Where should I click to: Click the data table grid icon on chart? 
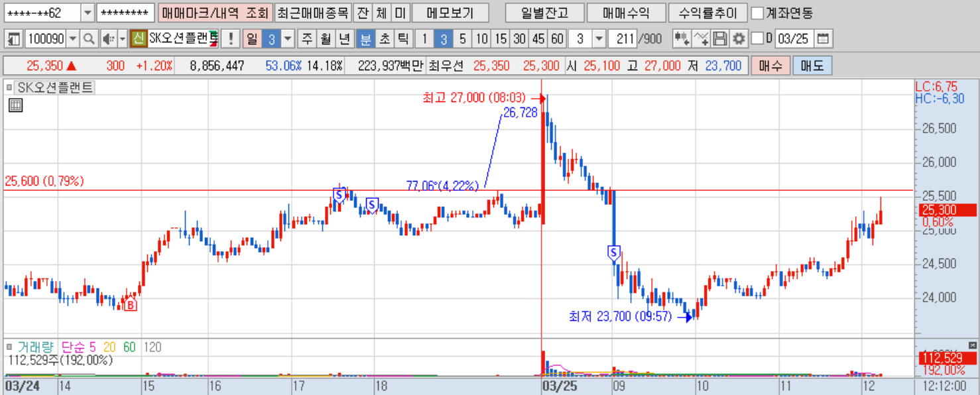click(16, 105)
